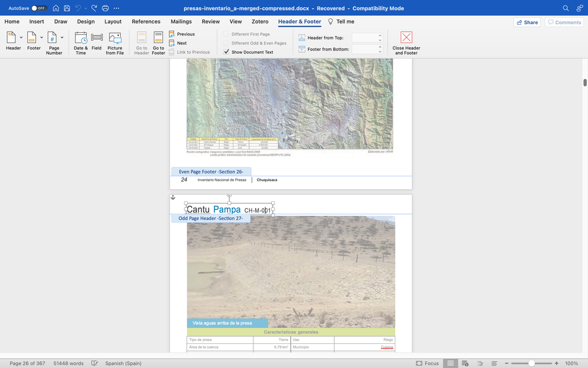Click Picture from File icon

[115, 39]
